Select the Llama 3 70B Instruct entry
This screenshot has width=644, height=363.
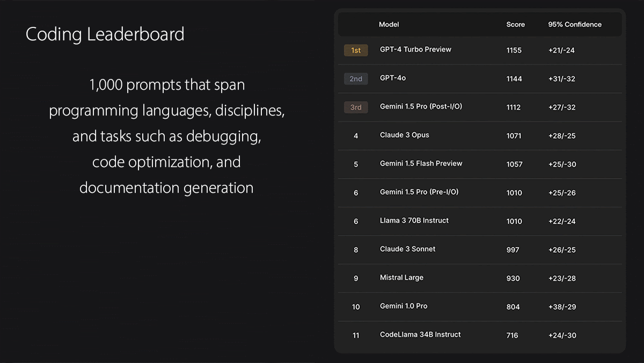[414, 220]
